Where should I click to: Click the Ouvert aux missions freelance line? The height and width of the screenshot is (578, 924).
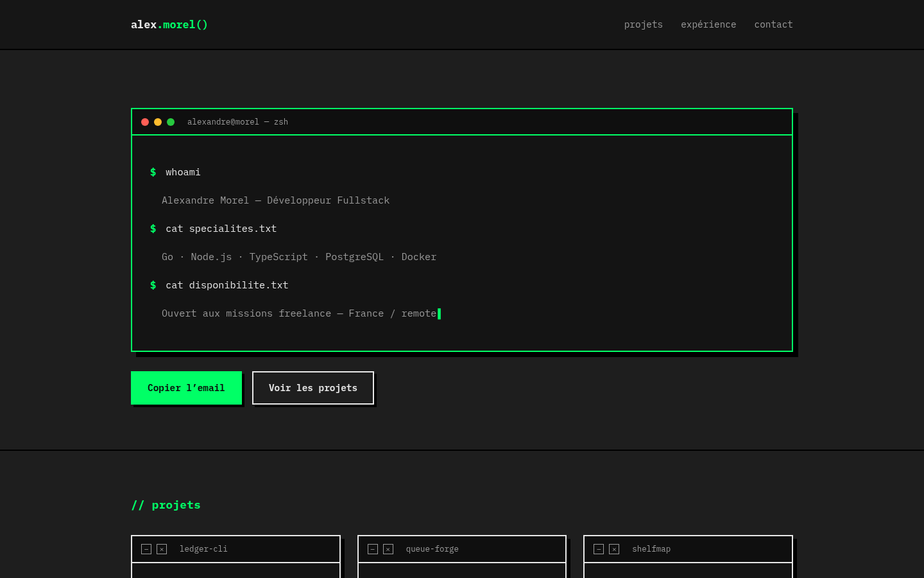(299, 313)
